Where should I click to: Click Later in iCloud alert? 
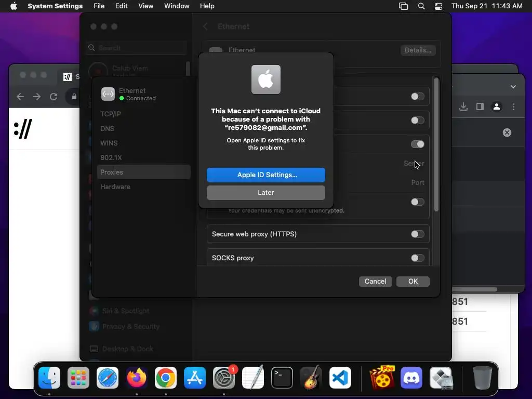[x=265, y=193]
